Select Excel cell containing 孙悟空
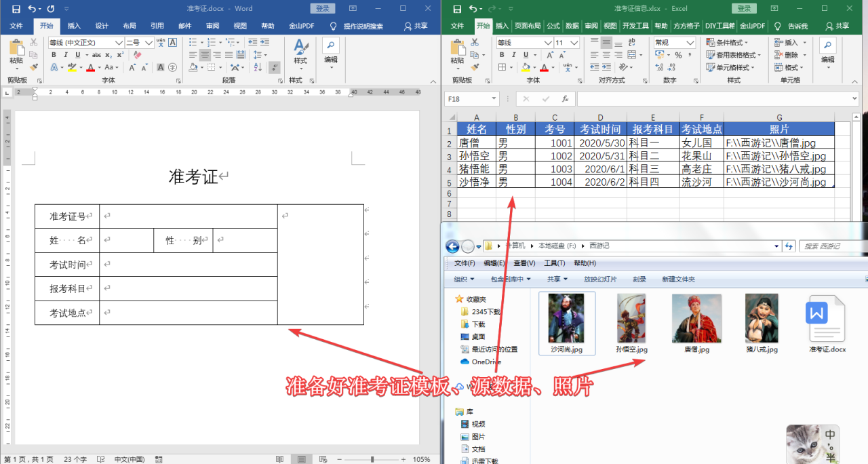The width and height of the screenshot is (868, 464). 477,155
